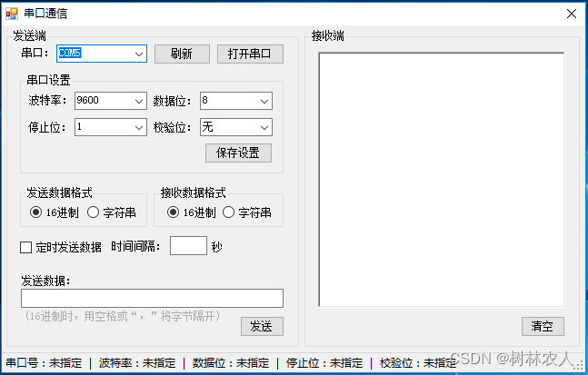
Task: Click the app icon in title bar
Action: (x=12, y=14)
